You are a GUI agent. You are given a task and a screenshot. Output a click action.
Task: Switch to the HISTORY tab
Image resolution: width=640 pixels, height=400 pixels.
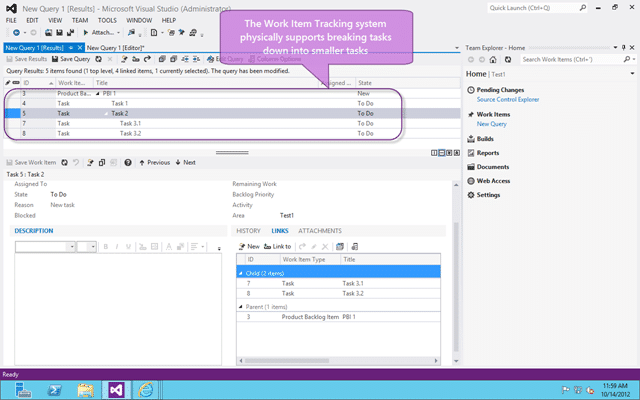[x=248, y=231]
